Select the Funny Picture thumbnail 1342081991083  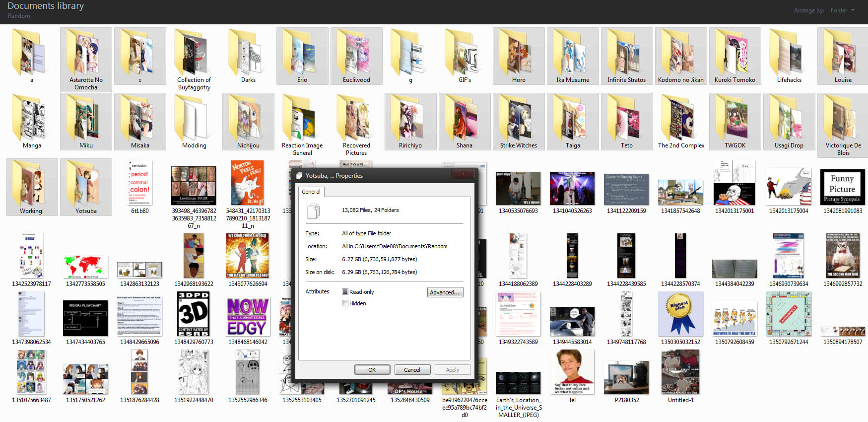842,188
